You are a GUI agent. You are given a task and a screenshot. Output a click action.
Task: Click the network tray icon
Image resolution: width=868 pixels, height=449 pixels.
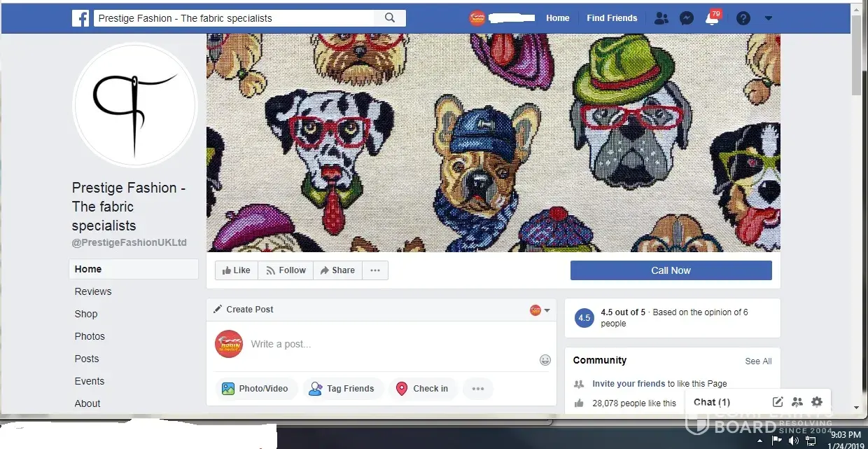point(811,441)
